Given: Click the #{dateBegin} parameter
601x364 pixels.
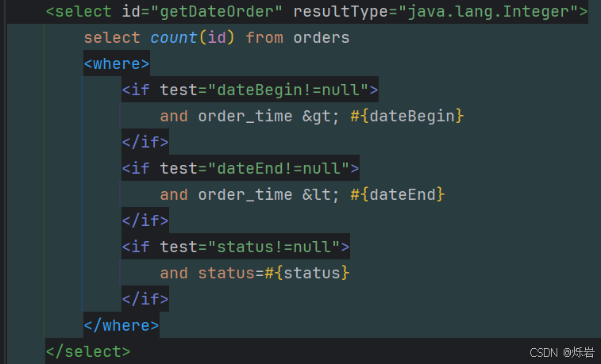Looking at the screenshot, I should pyautogui.click(x=407, y=116).
